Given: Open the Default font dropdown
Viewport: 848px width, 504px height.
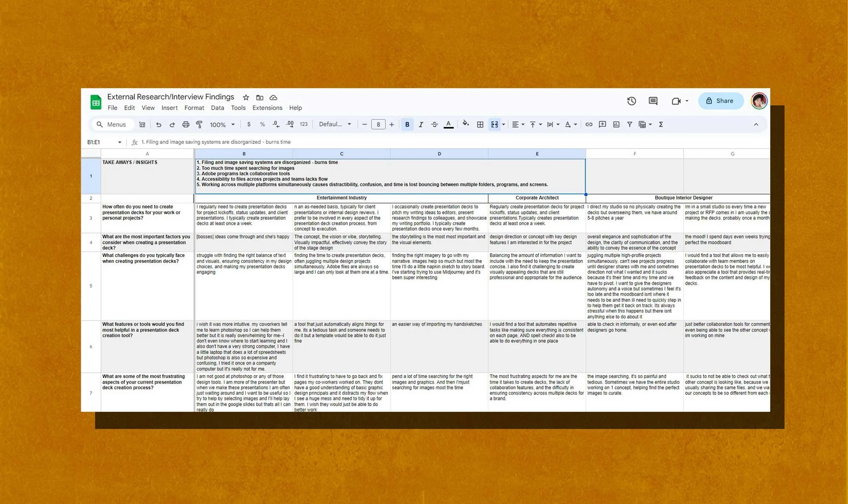Looking at the screenshot, I should pyautogui.click(x=335, y=124).
